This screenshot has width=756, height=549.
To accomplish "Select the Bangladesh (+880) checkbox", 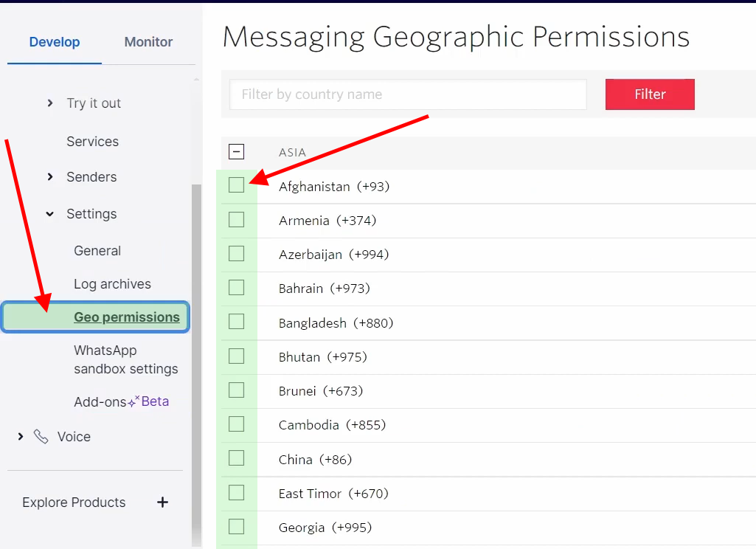I will (236, 322).
